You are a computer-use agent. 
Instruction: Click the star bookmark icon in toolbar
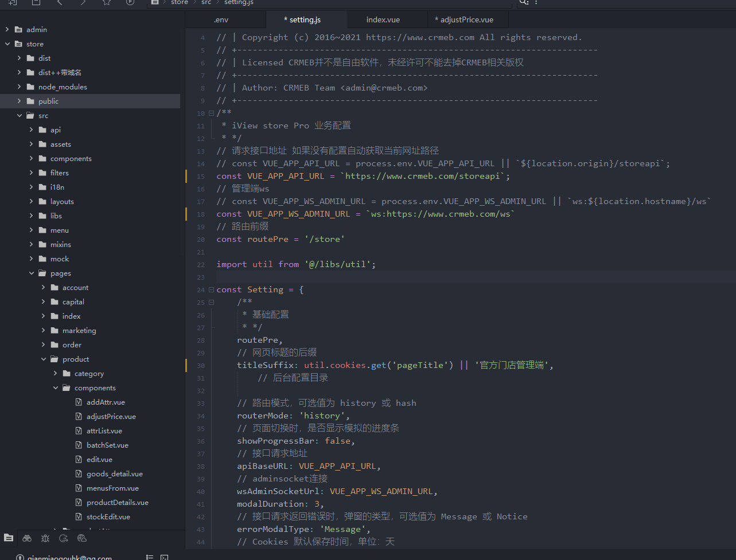tap(107, 2)
